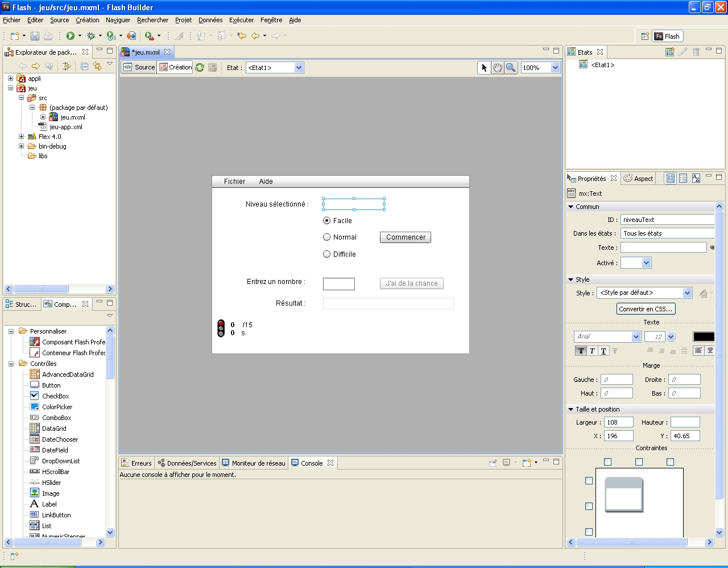This screenshot has width=728, height=568.
Task: Click the Save disk icon in toolbar
Action: click(35, 36)
